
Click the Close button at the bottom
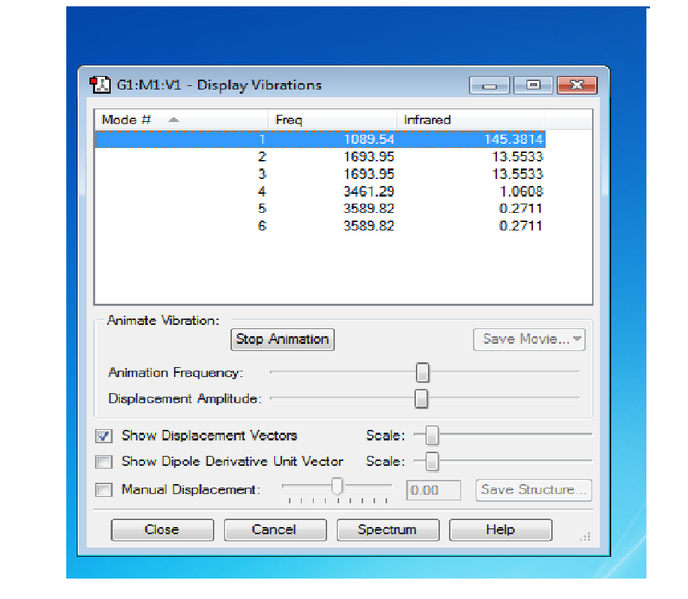pyautogui.click(x=162, y=530)
